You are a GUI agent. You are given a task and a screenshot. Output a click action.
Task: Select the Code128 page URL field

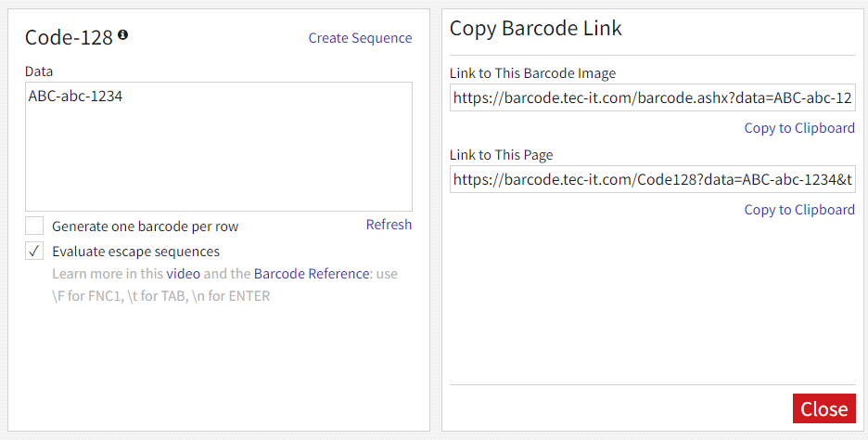[653, 179]
